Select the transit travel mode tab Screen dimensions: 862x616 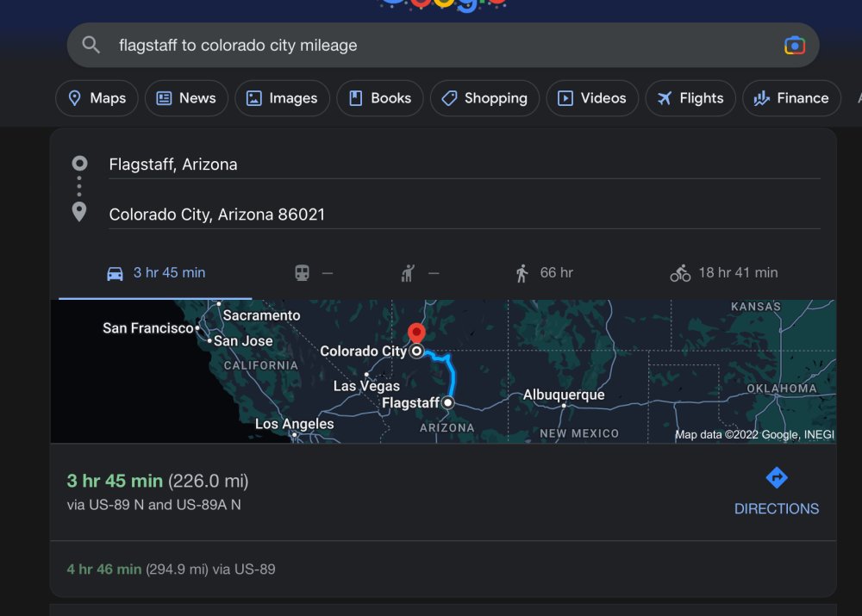(314, 273)
